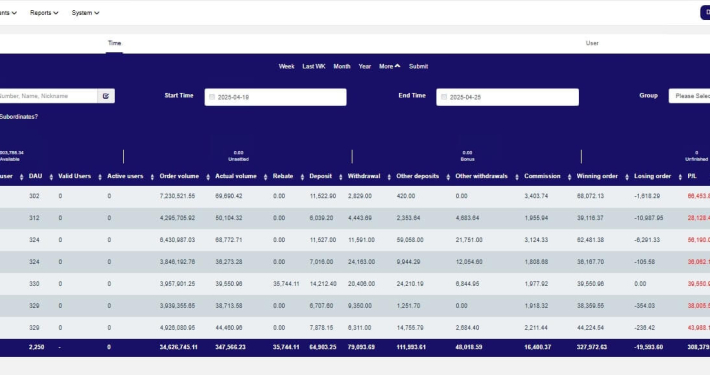
Task: Click total order volume 34,626,745.11
Action: (178, 347)
